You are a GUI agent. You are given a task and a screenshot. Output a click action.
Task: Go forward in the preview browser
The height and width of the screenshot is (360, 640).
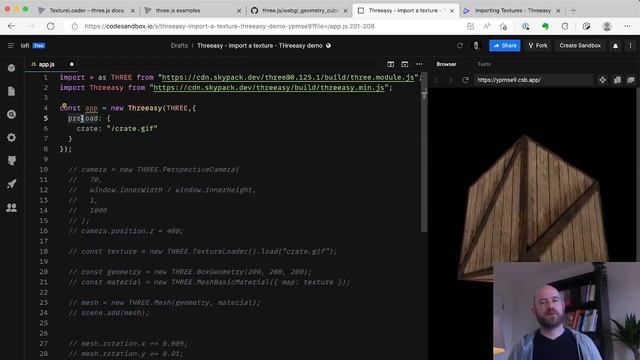pyautogui.click(x=450, y=80)
